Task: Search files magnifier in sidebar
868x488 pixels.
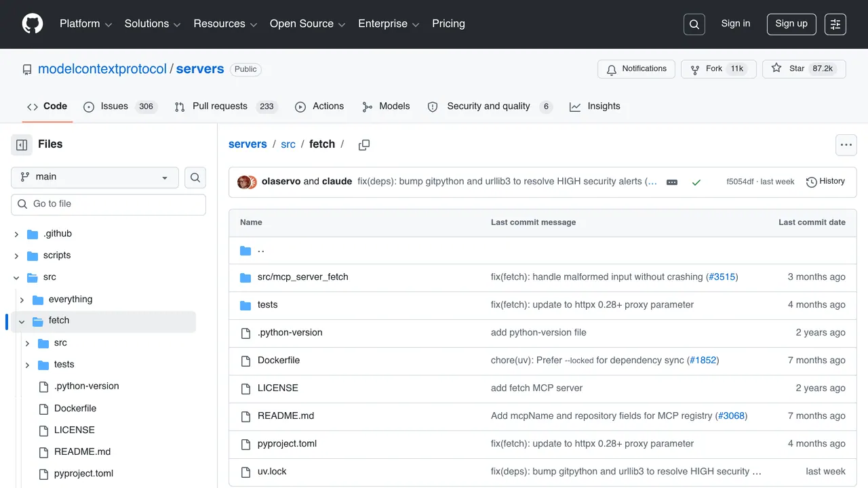Action: point(195,178)
